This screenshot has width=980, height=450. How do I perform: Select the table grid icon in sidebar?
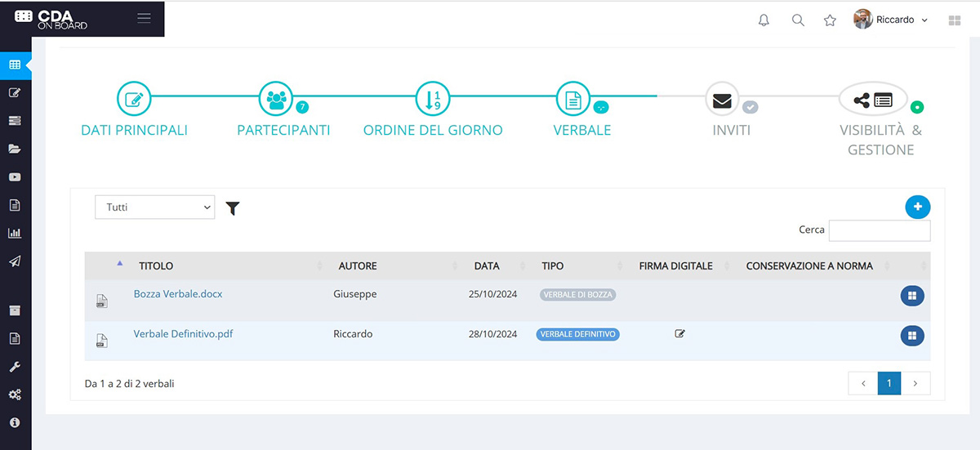[15, 65]
